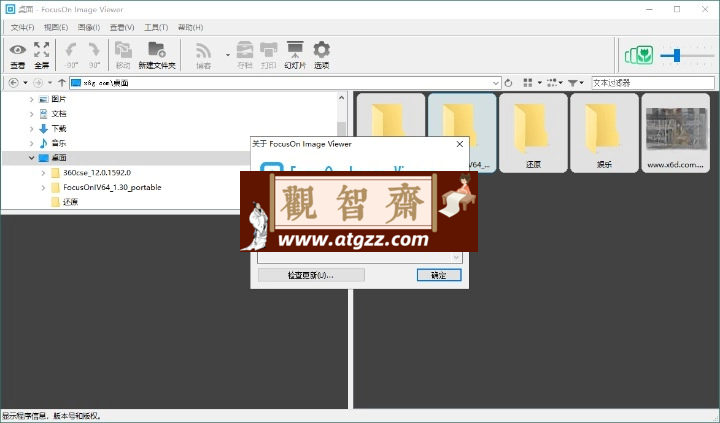
Task: Open the 文件(F) menu
Action: [x=22, y=28]
